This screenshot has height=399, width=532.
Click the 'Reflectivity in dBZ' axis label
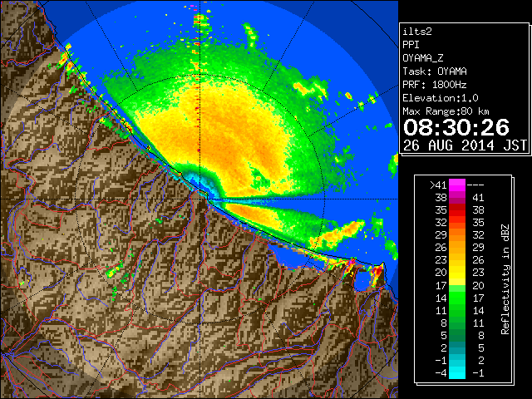point(505,279)
